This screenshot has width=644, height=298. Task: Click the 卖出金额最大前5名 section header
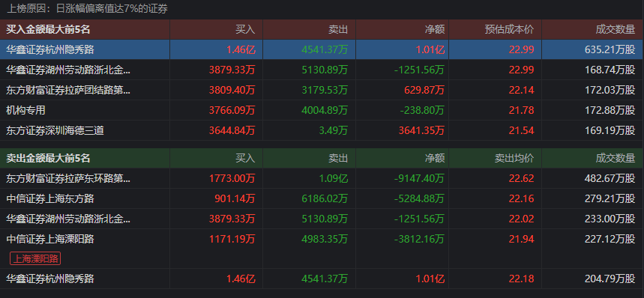[x=48, y=158]
